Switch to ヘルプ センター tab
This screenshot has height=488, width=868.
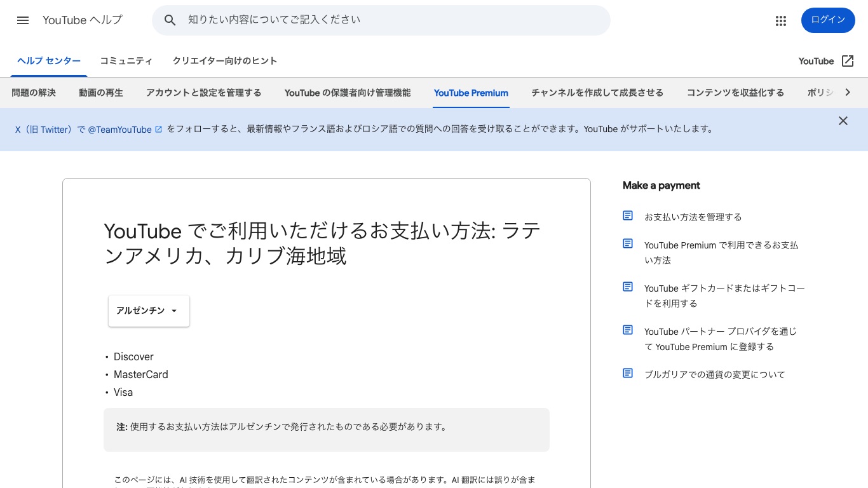(x=49, y=61)
